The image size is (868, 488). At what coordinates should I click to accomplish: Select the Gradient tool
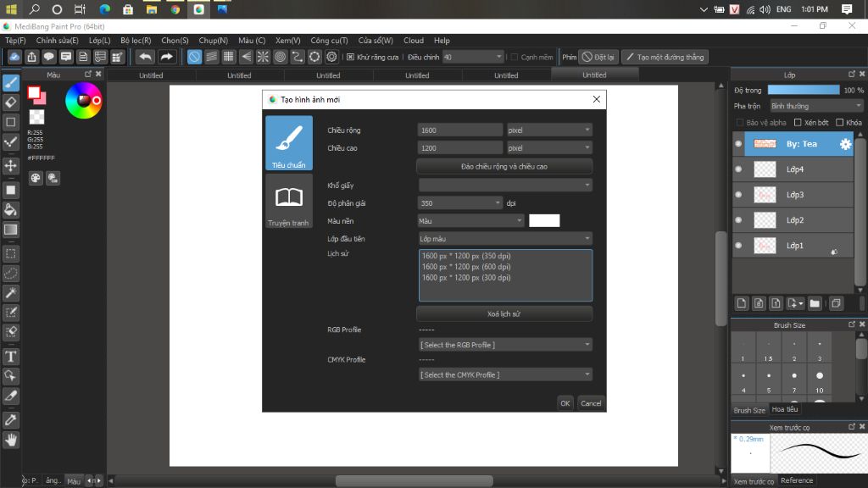pos(10,230)
